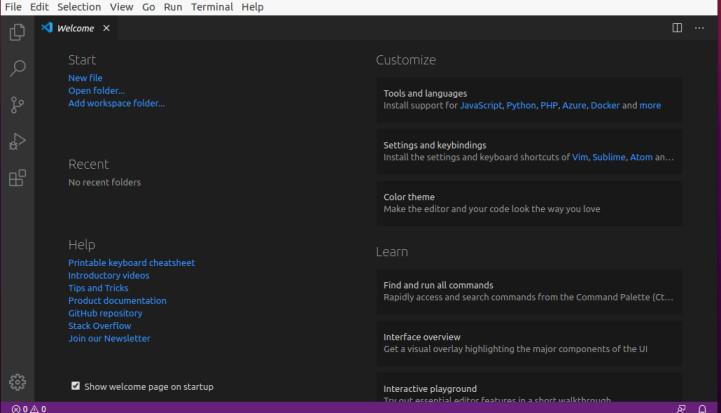Screen dimensions: 721x413
Task: Click the New file link
Action: pyautogui.click(x=85, y=78)
